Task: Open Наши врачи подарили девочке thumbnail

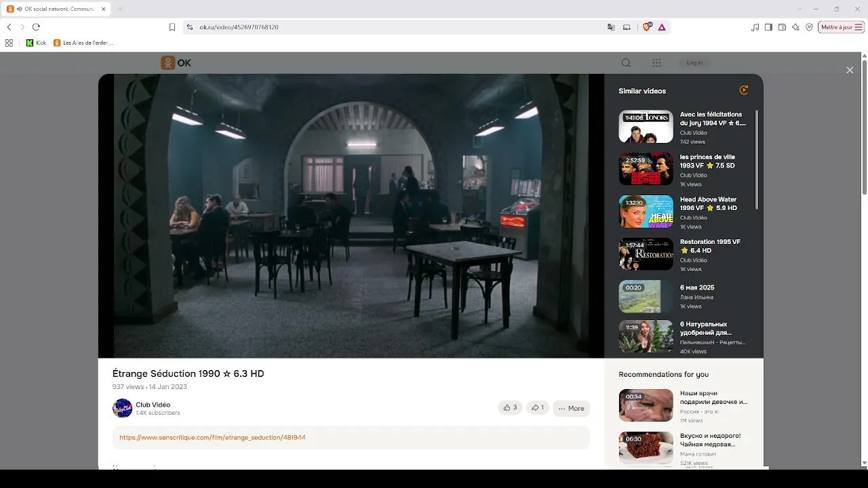Action: point(646,405)
